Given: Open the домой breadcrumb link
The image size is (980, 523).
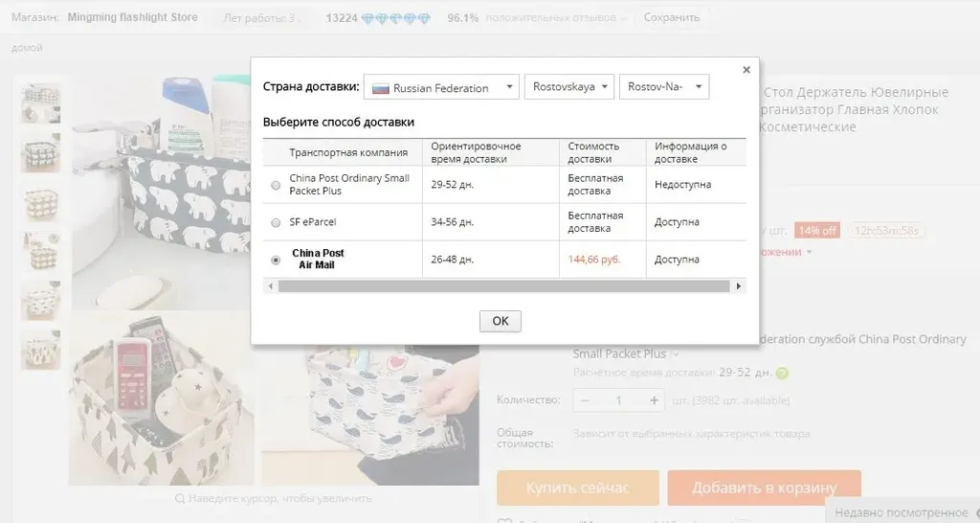Looking at the screenshot, I should pyautogui.click(x=27, y=48).
